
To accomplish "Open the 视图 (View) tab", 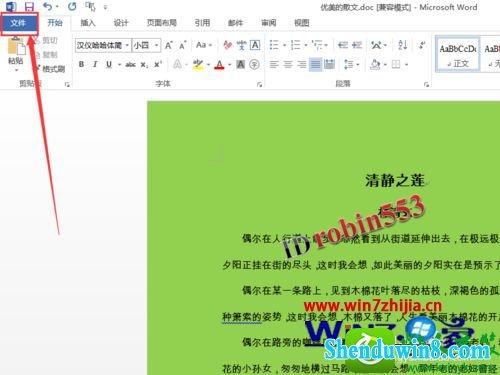I will click(x=302, y=23).
